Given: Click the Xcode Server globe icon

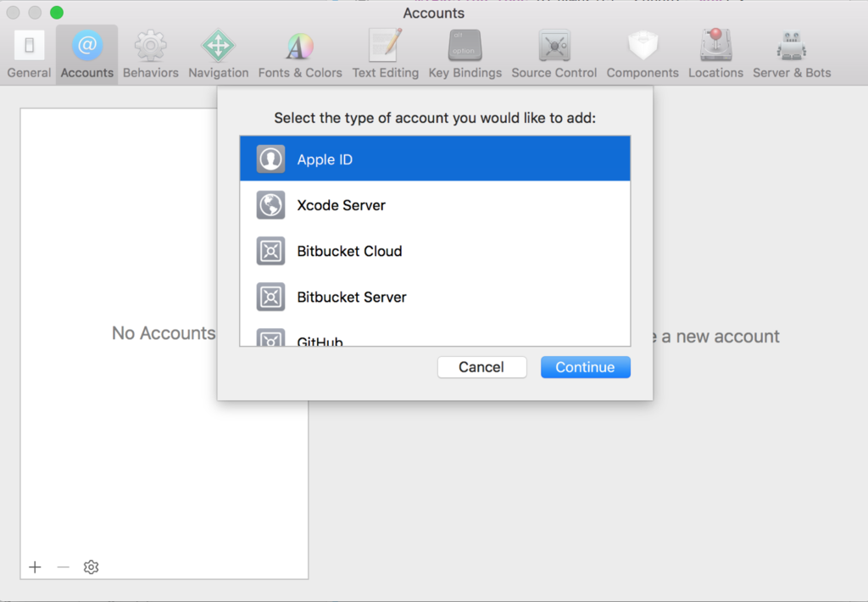Looking at the screenshot, I should (x=270, y=205).
